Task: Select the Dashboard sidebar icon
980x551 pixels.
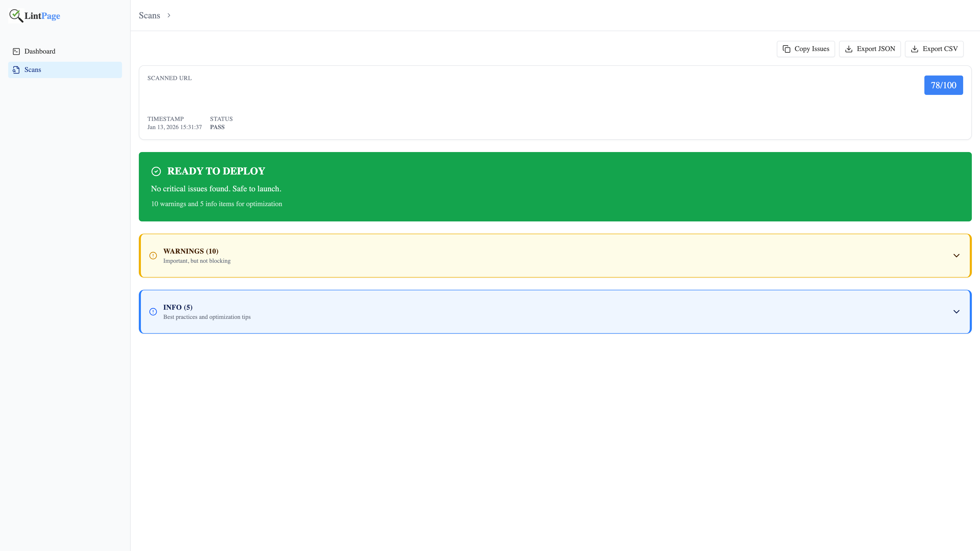Action: pyautogui.click(x=16, y=51)
